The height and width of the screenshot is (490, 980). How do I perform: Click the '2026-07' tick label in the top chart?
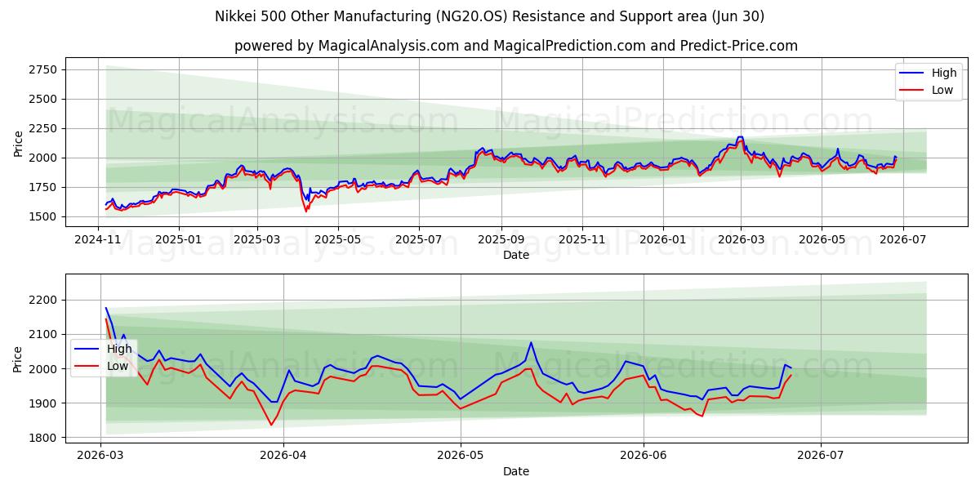coord(902,241)
